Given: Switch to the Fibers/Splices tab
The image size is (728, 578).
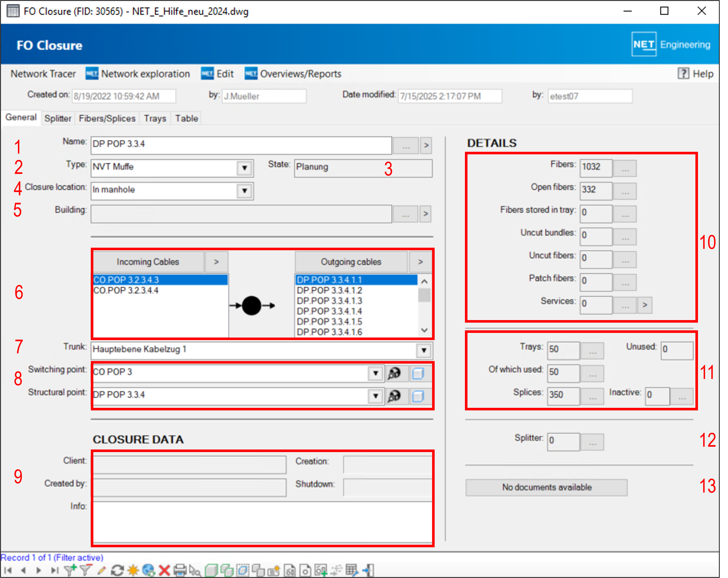Looking at the screenshot, I should click(107, 118).
